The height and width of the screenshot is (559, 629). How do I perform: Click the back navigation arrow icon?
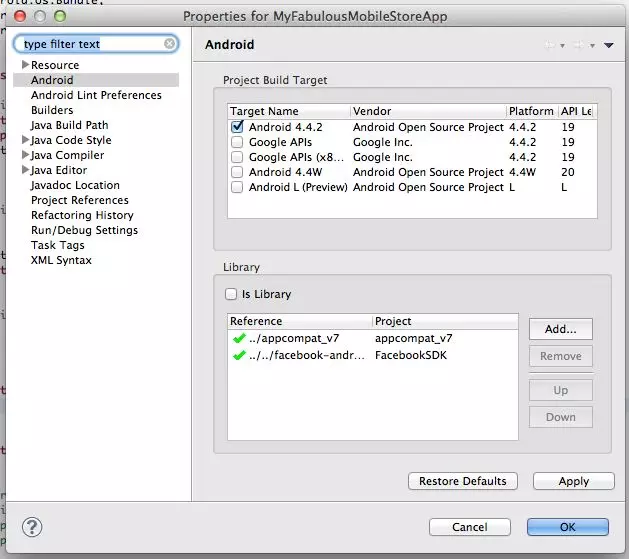point(550,45)
